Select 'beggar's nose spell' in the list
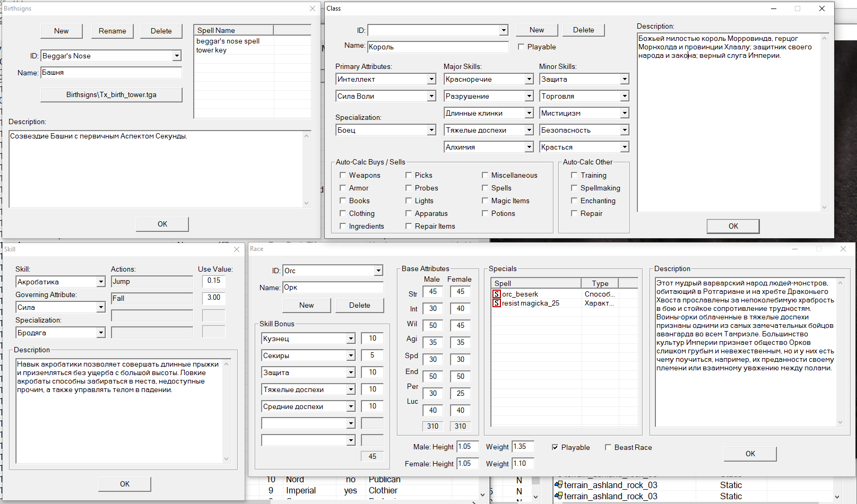 tap(228, 41)
